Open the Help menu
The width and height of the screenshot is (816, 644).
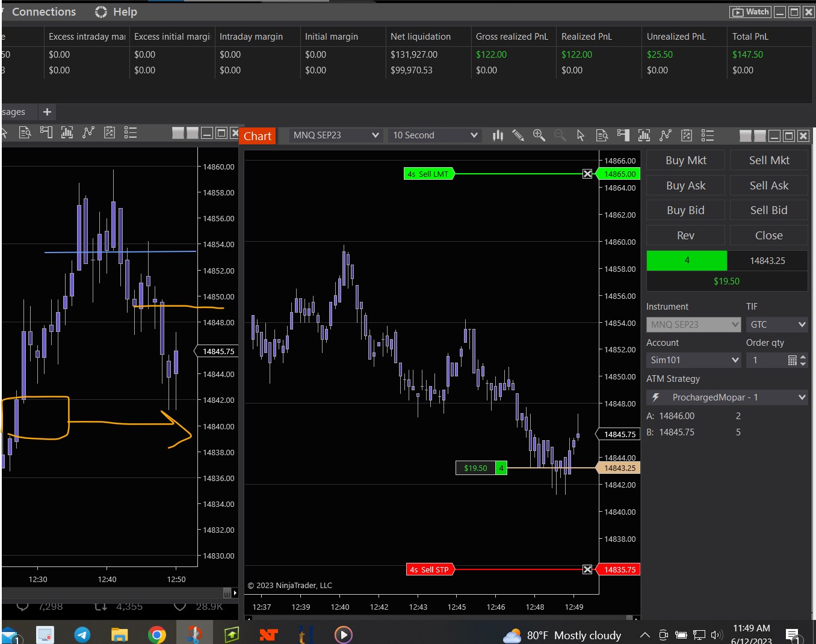point(116,12)
